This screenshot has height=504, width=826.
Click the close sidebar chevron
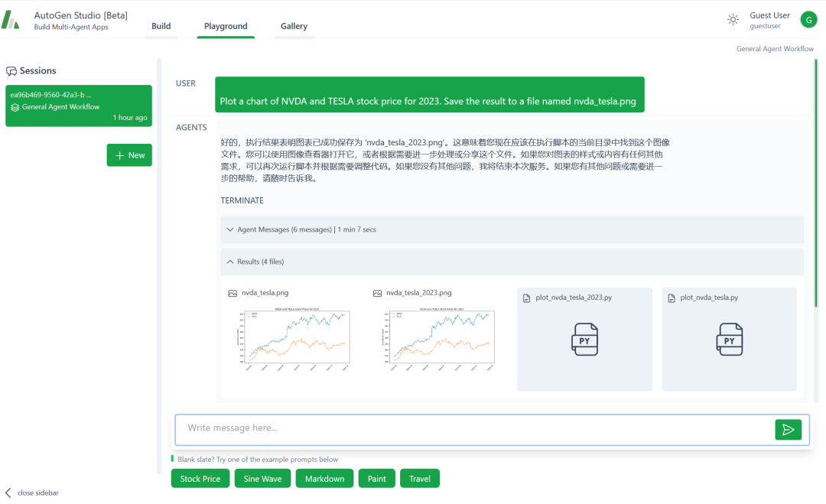[7, 493]
